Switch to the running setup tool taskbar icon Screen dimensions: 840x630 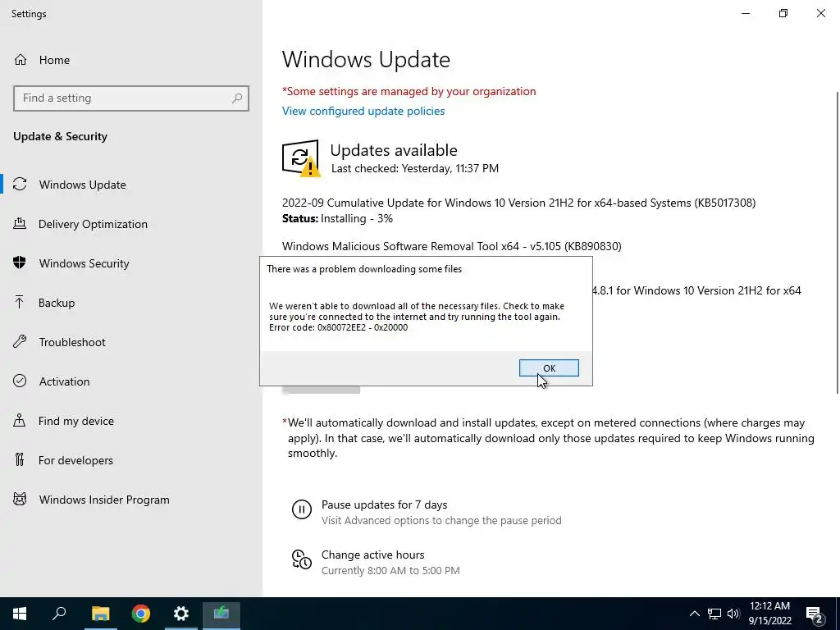[221, 614]
